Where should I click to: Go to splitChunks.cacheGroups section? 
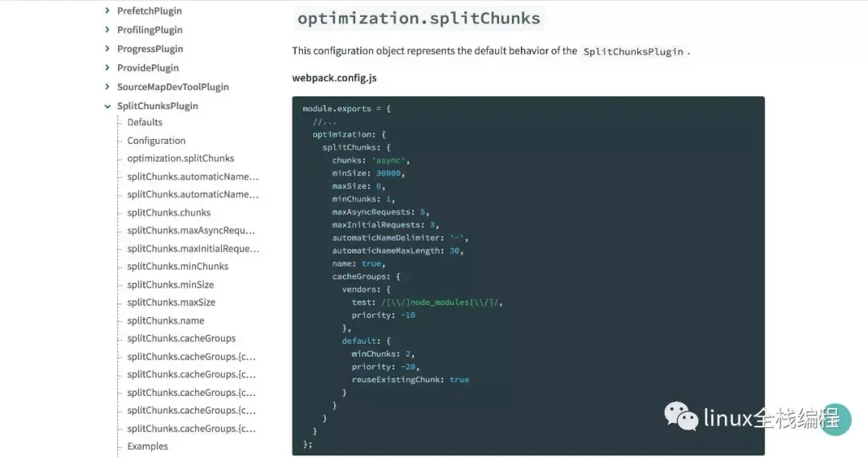click(181, 338)
